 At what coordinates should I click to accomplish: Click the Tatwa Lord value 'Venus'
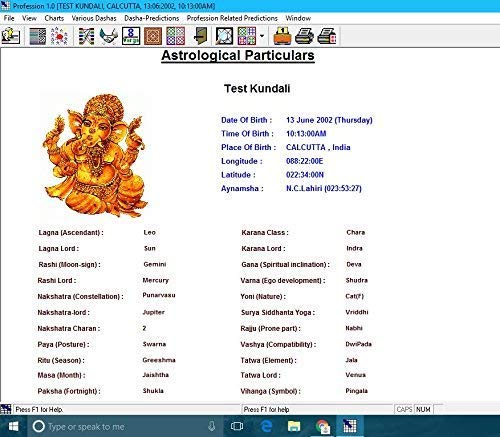point(356,375)
